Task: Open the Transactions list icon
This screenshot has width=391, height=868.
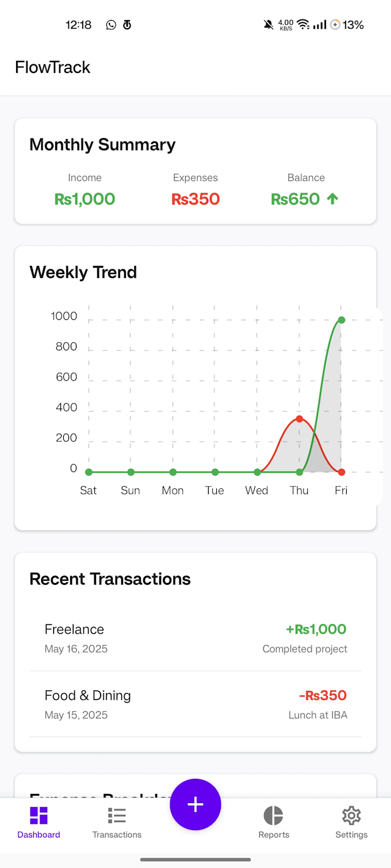Action: tap(117, 815)
